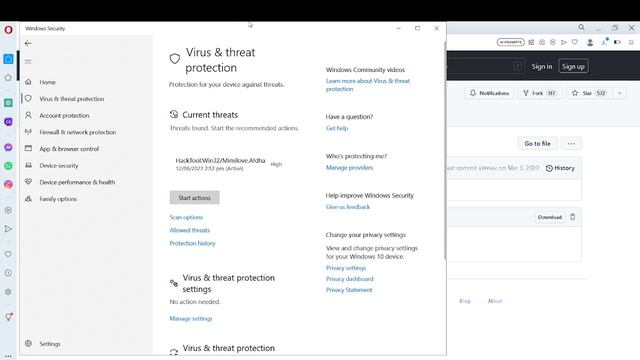Open the green workspace icon in Opera sidebar
Screen dimensions: 640x360
pyautogui.click(x=8, y=103)
